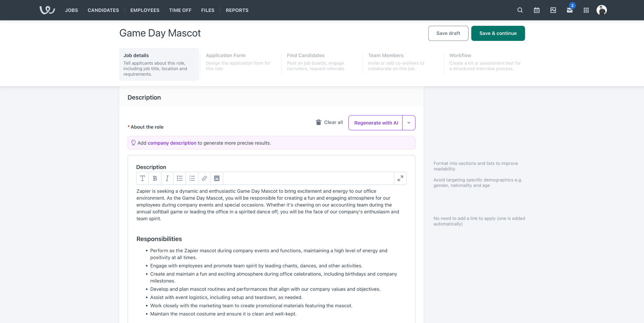Go to the Workflow step
Viewport: 644px width, 323px height.
486,62
